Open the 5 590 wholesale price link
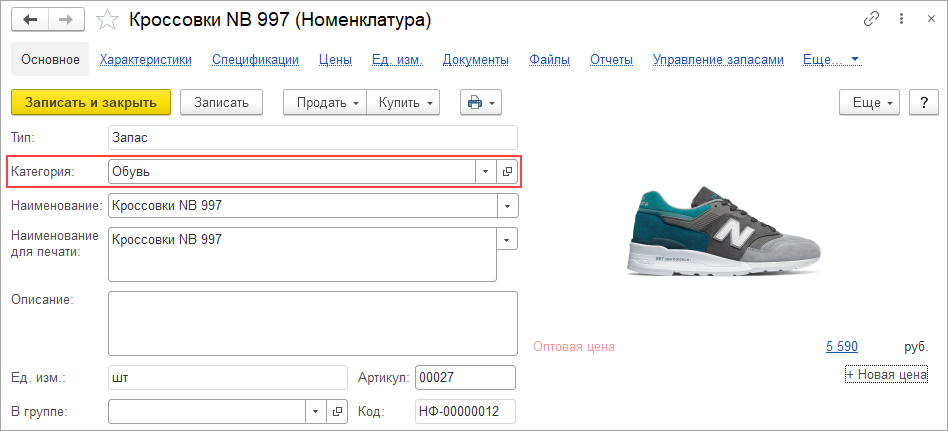 click(x=842, y=346)
